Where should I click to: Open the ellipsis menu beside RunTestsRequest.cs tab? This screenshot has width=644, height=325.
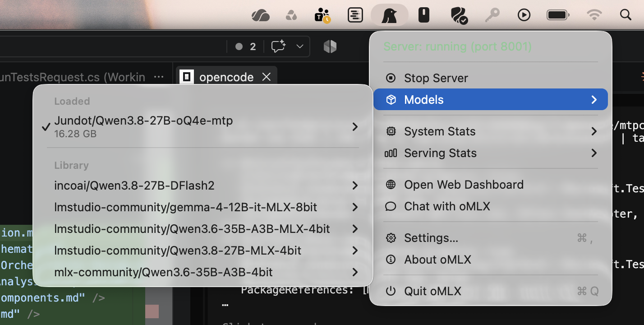click(x=159, y=77)
